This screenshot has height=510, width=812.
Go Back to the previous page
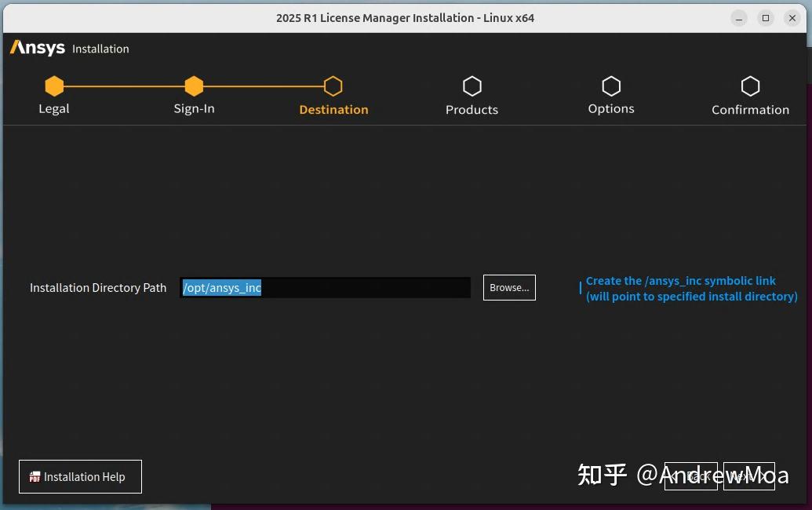pos(691,475)
